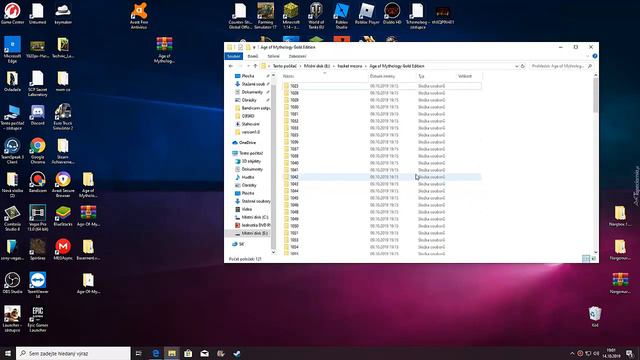Select Vegas Pro 13.0 desktop icon
This screenshot has height=360, width=640.
point(38,218)
